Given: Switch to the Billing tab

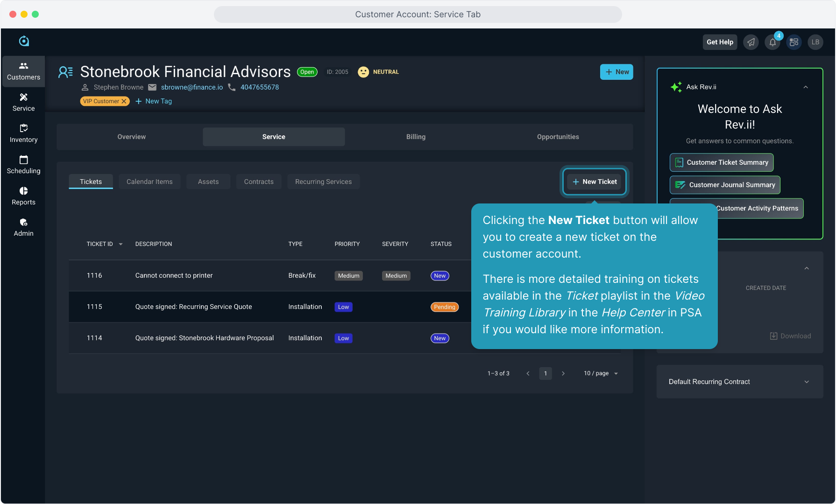Looking at the screenshot, I should click(416, 137).
